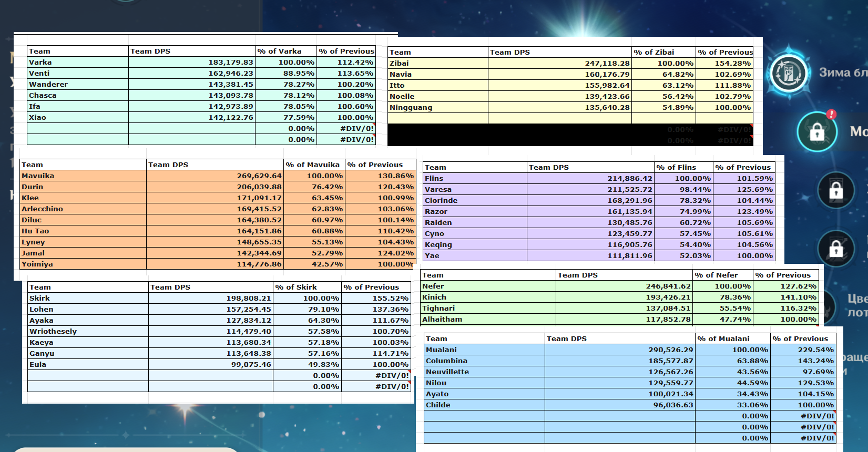Click the teal lock icon with red alert
Viewport: 868px width, 452px height.
pos(817,131)
